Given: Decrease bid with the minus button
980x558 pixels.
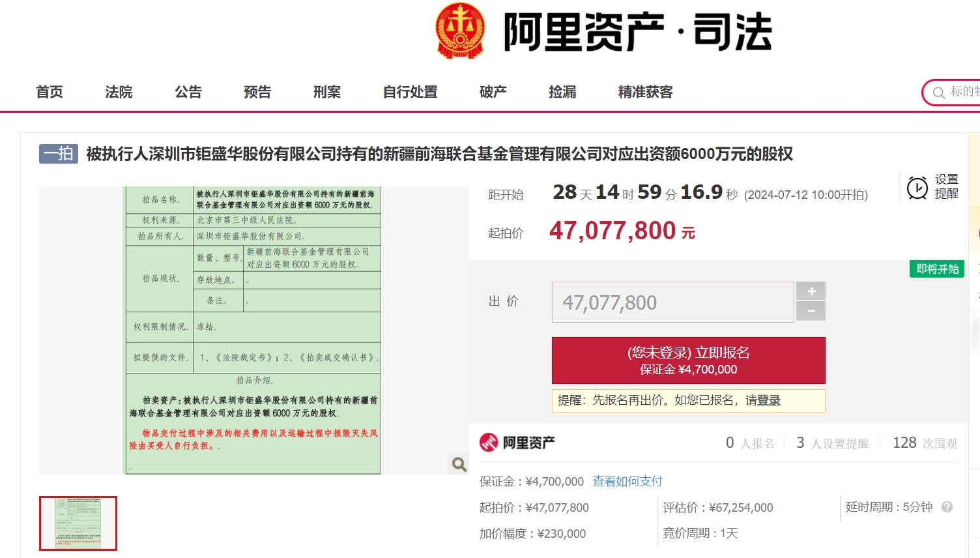Looking at the screenshot, I should (811, 312).
